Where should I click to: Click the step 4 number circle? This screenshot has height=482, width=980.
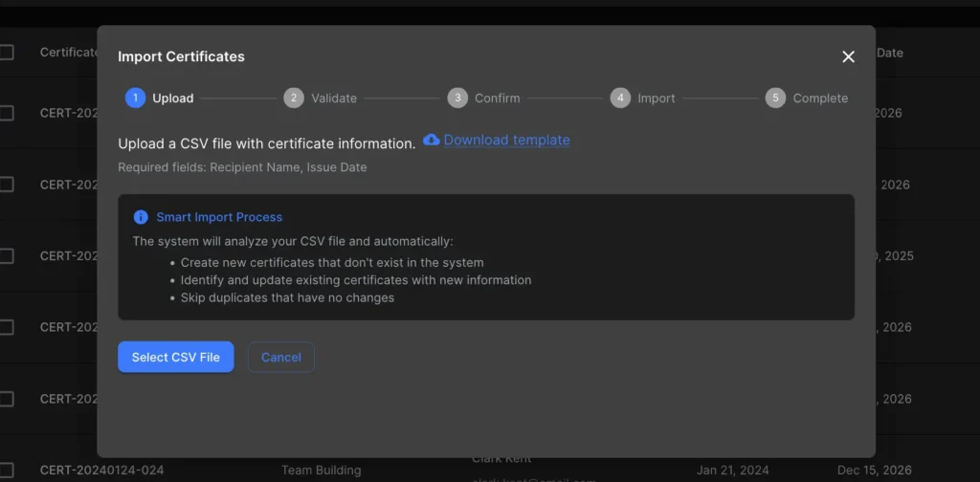[x=621, y=98]
